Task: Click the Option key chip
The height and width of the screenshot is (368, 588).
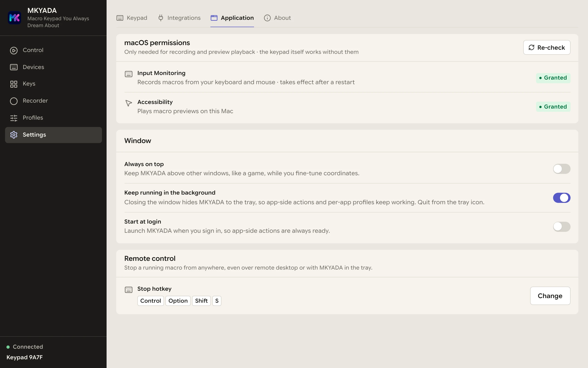Action: pyautogui.click(x=178, y=301)
